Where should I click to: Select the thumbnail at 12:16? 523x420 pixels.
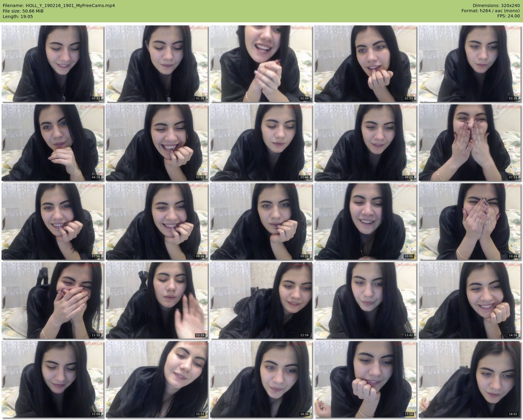tap(157, 300)
